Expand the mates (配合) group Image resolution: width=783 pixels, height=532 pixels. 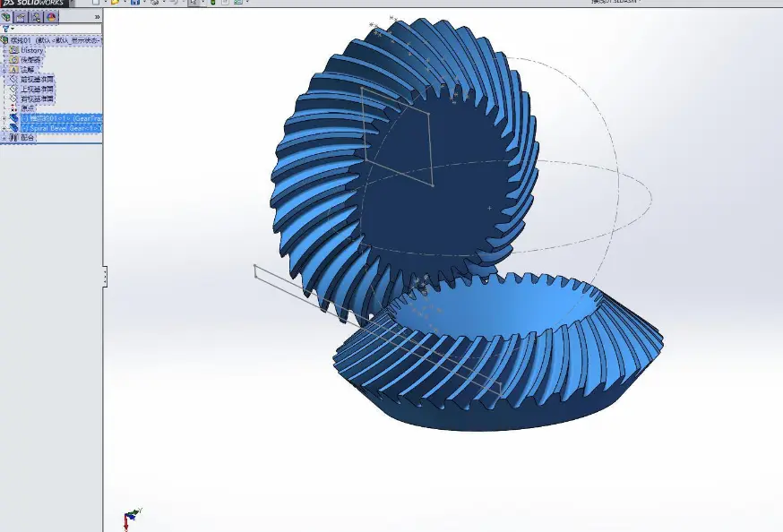click(4, 137)
